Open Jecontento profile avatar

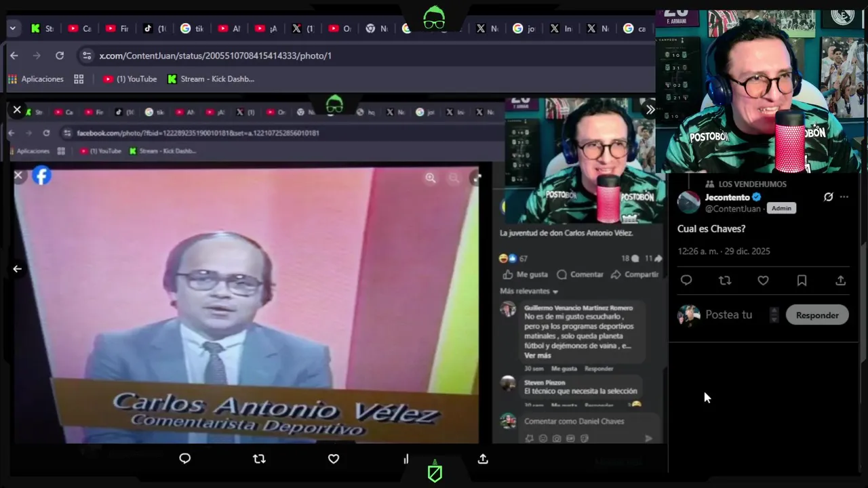coord(689,202)
